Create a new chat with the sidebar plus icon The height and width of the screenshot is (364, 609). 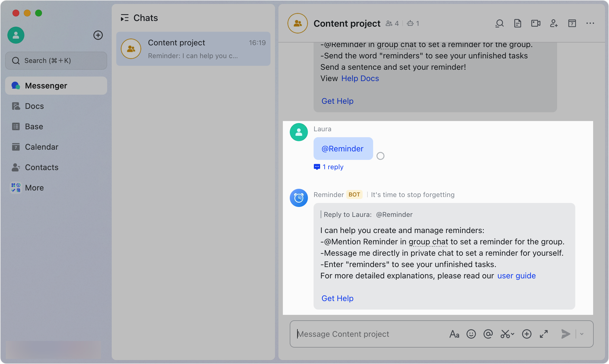coord(98,35)
